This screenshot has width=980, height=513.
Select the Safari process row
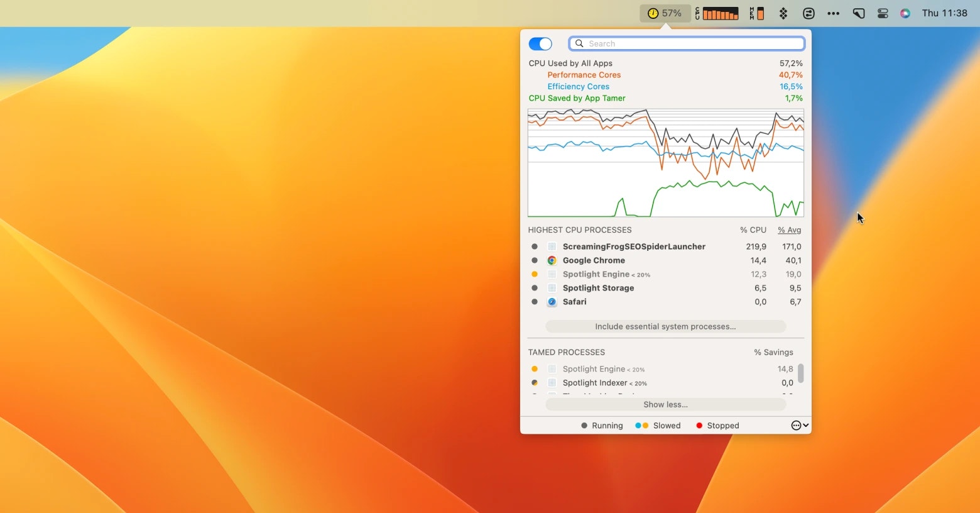(x=666, y=302)
